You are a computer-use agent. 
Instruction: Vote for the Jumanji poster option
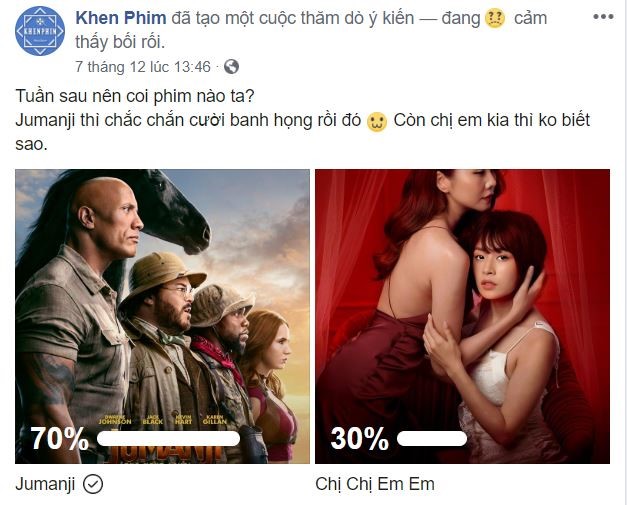[x=162, y=316]
